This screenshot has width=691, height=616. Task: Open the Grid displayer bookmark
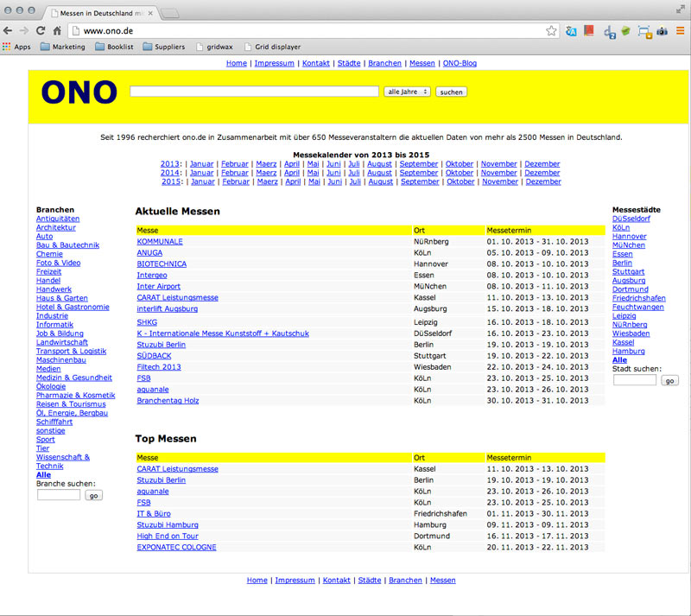tap(273, 47)
